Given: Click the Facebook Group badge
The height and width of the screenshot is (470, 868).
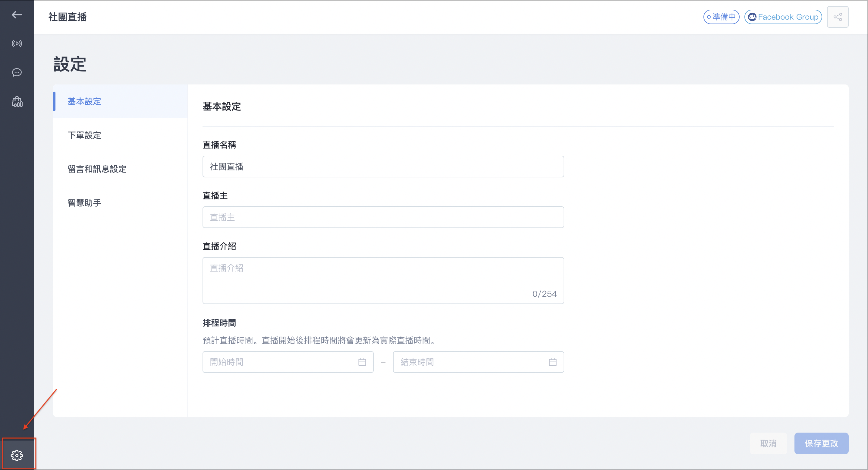Looking at the screenshot, I should click(783, 17).
